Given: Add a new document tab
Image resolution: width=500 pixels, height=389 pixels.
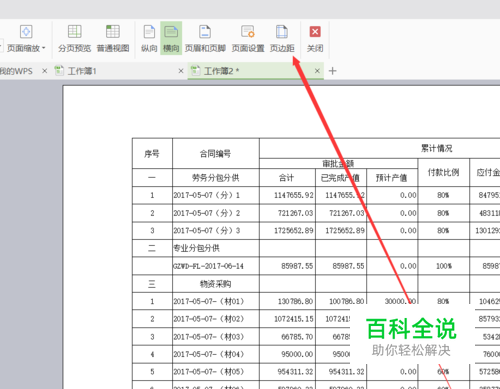Looking at the screenshot, I should [332, 71].
